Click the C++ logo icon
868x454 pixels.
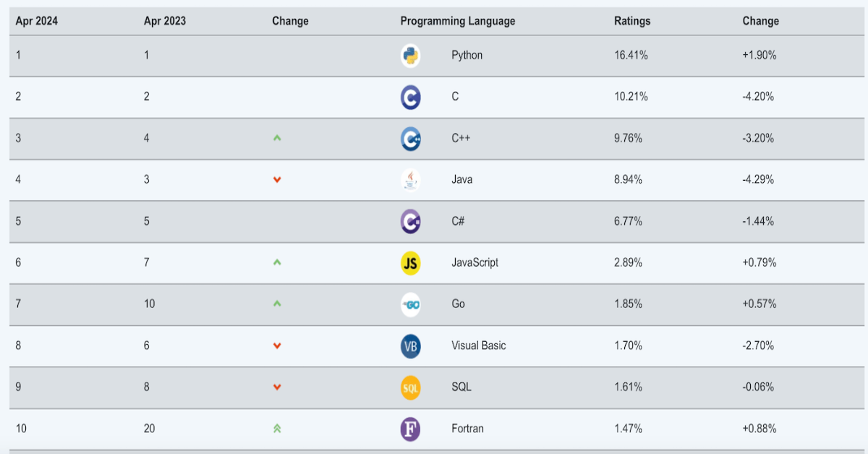pos(410,138)
